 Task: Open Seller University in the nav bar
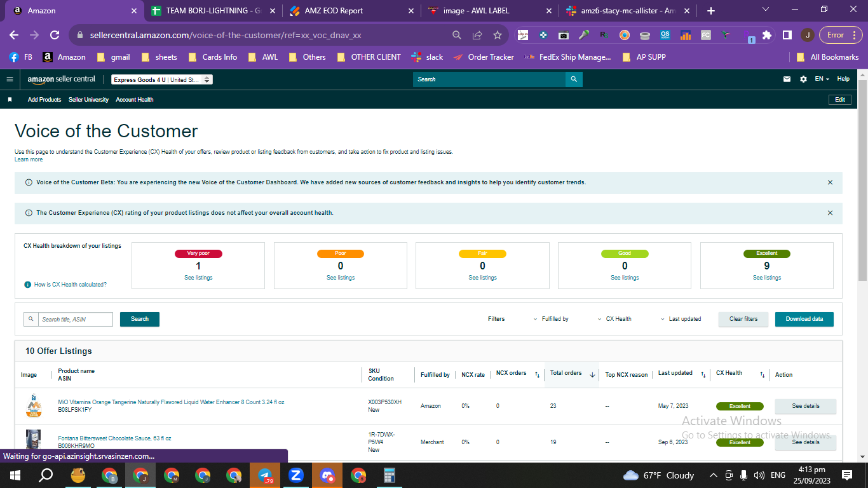tap(88, 100)
